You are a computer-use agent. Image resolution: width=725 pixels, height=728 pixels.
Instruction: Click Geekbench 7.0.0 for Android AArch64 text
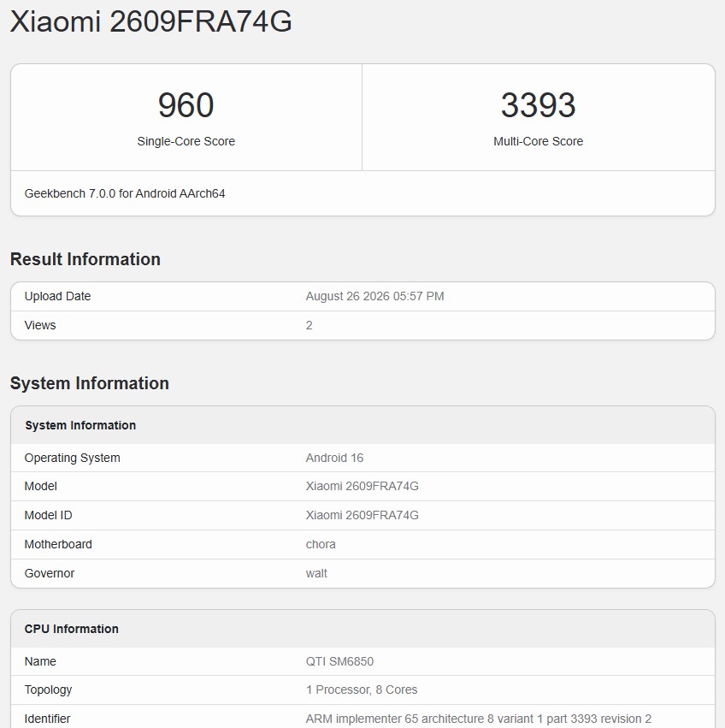125,193
